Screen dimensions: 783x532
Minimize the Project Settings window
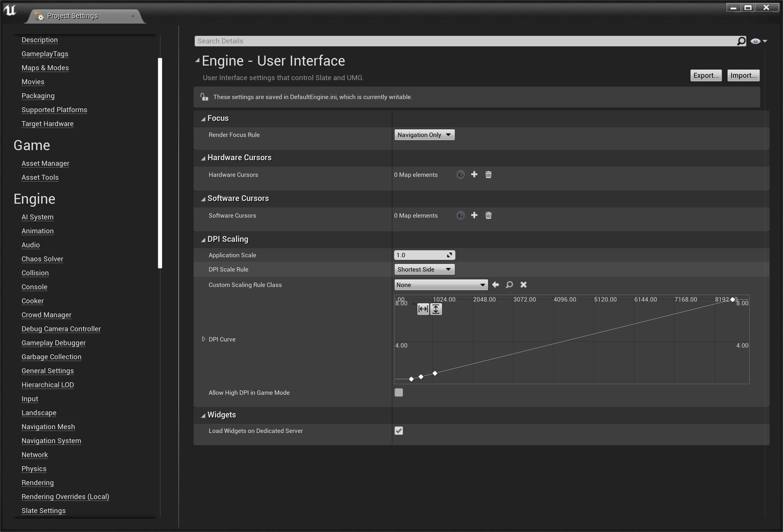[733, 7]
